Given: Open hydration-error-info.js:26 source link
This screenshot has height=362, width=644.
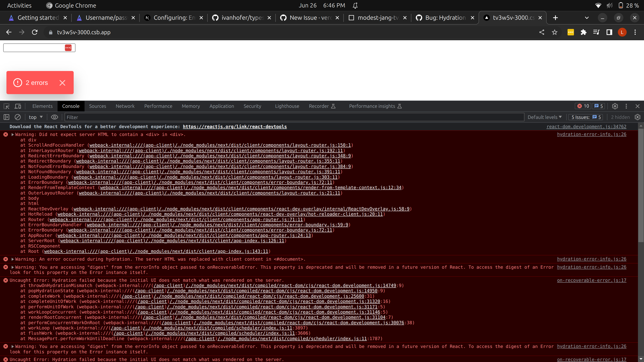Looking at the screenshot, I should [591, 134].
